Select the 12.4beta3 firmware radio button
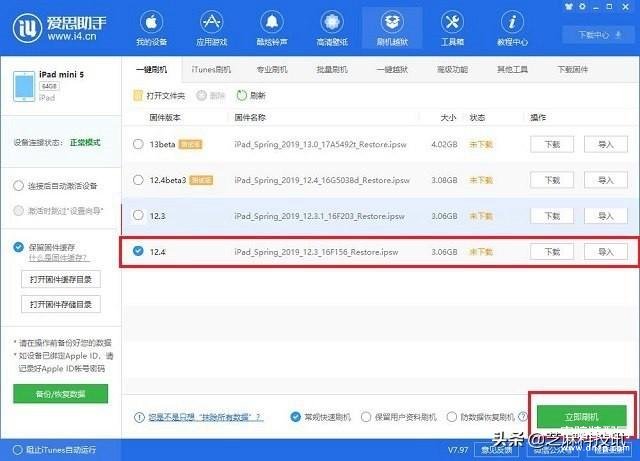The image size is (640, 461). [x=138, y=180]
